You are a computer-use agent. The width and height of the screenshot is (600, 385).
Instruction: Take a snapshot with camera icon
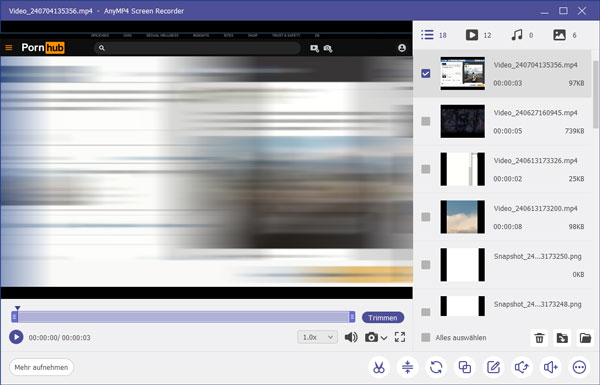click(371, 337)
